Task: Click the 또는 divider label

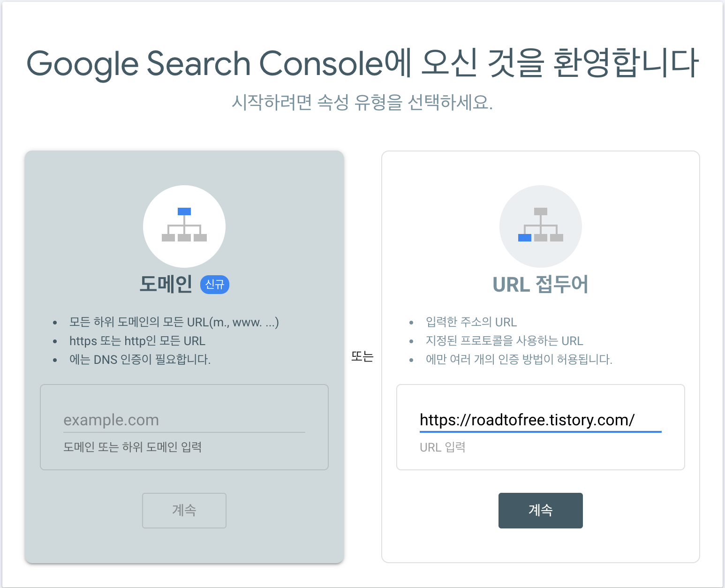Action: 362,357
